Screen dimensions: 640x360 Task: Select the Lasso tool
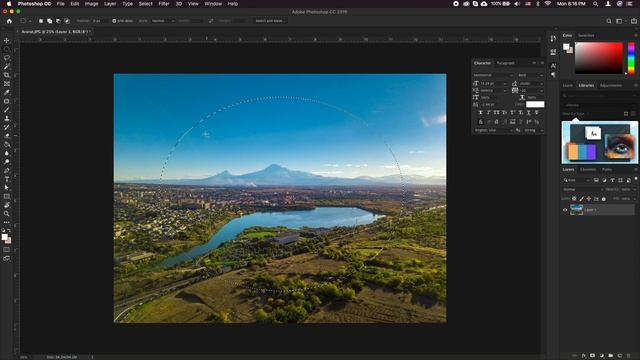coord(7,58)
